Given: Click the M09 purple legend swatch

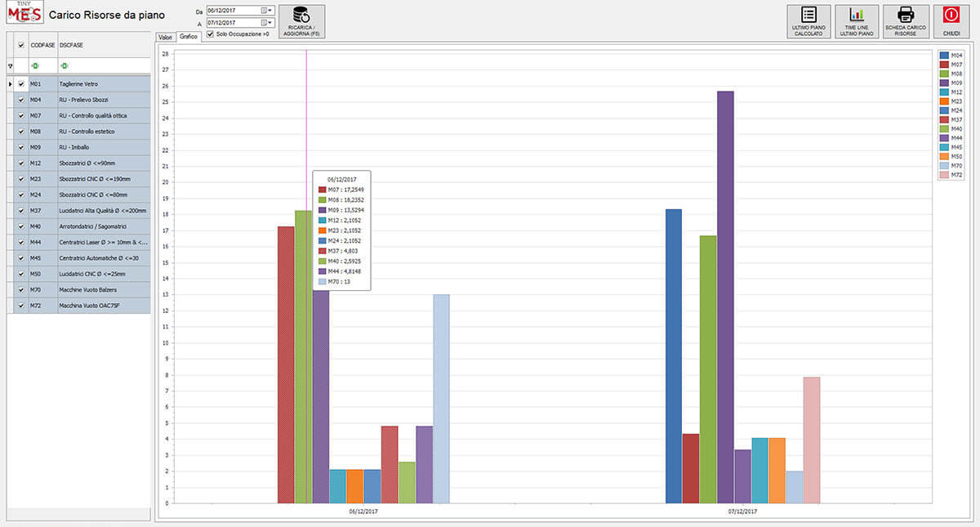Looking at the screenshot, I should pyautogui.click(x=944, y=83).
